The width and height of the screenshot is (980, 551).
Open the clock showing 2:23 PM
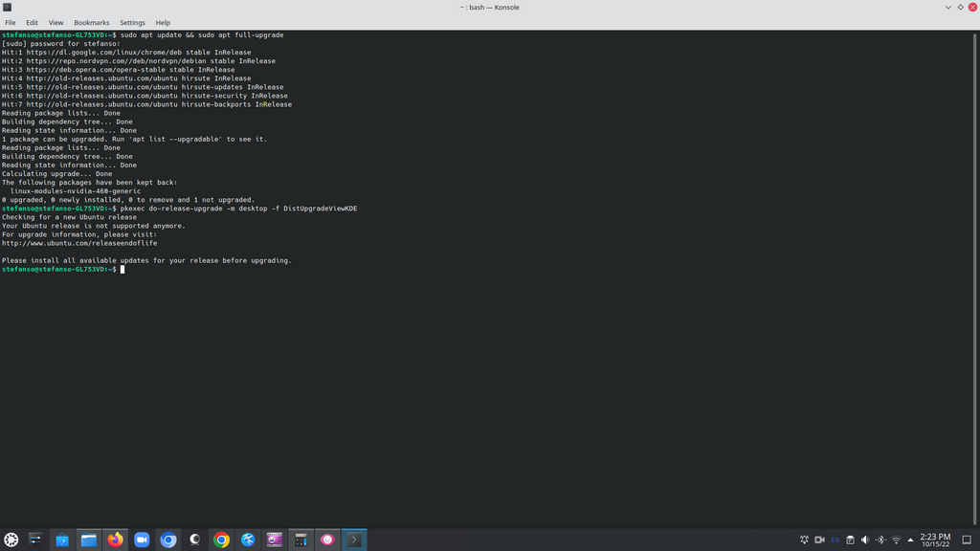[934, 540]
